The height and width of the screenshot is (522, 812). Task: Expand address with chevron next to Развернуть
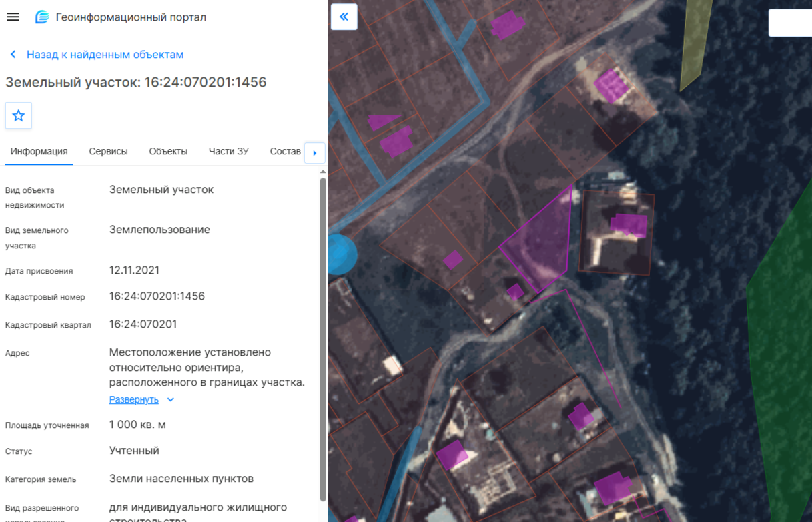click(171, 400)
